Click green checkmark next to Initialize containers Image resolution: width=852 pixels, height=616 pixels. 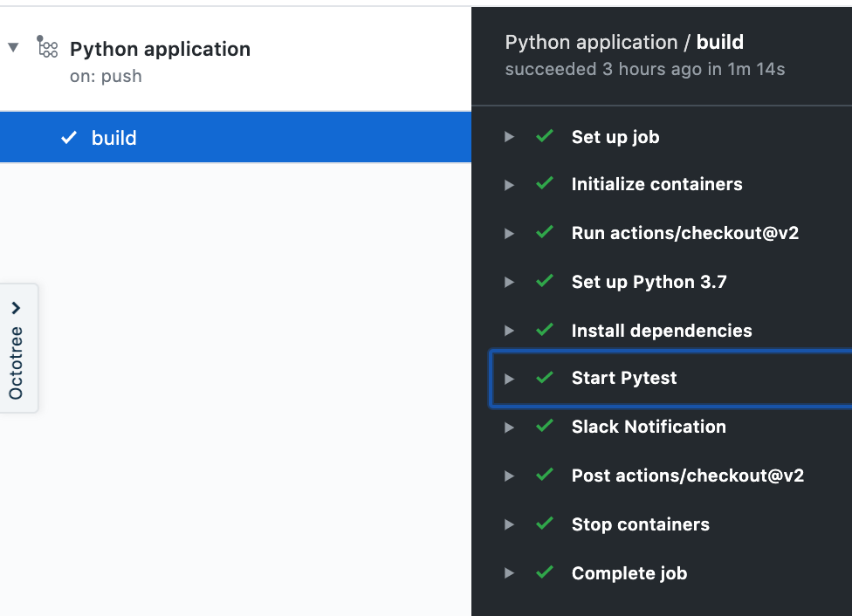[546, 184]
